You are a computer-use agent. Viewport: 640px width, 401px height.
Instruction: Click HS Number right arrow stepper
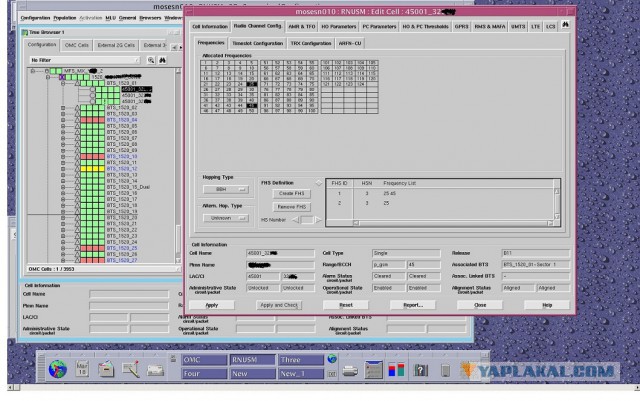click(x=318, y=220)
